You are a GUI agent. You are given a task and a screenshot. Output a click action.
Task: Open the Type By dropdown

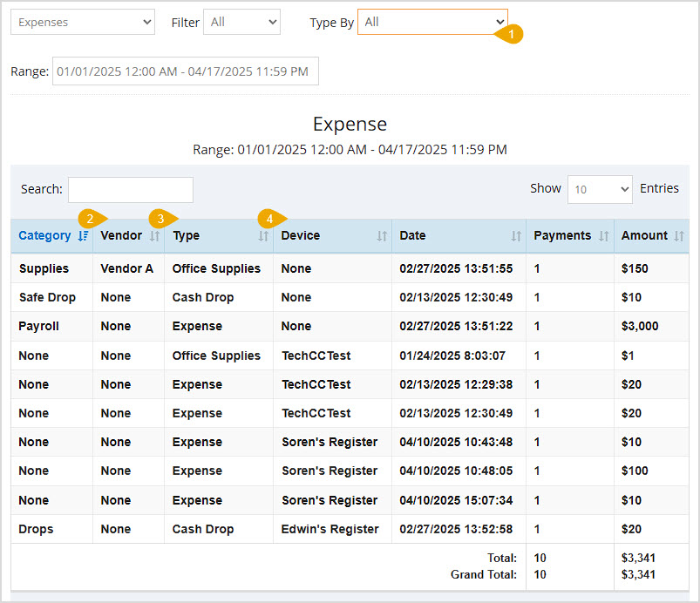pyautogui.click(x=432, y=22)
